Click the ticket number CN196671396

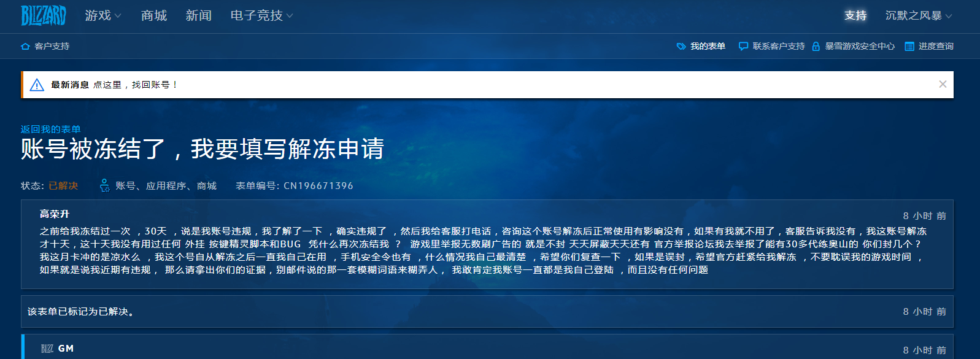coord(318,186)
